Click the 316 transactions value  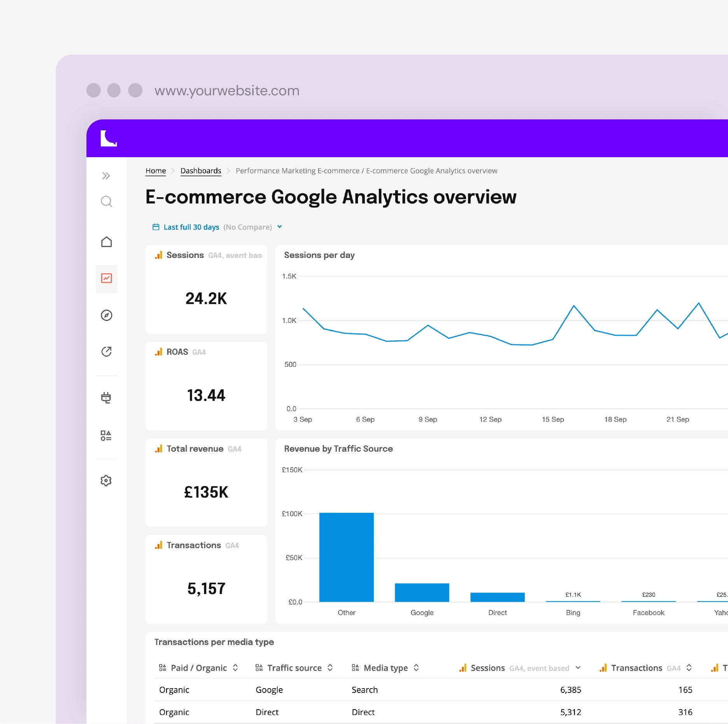(x=685, y=712)
